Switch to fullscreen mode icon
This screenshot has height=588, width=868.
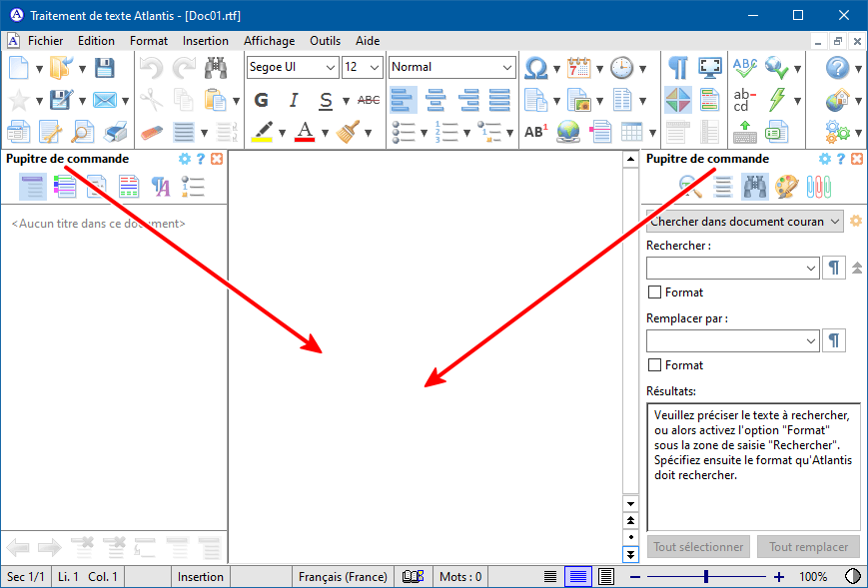(x=710, y=68)
